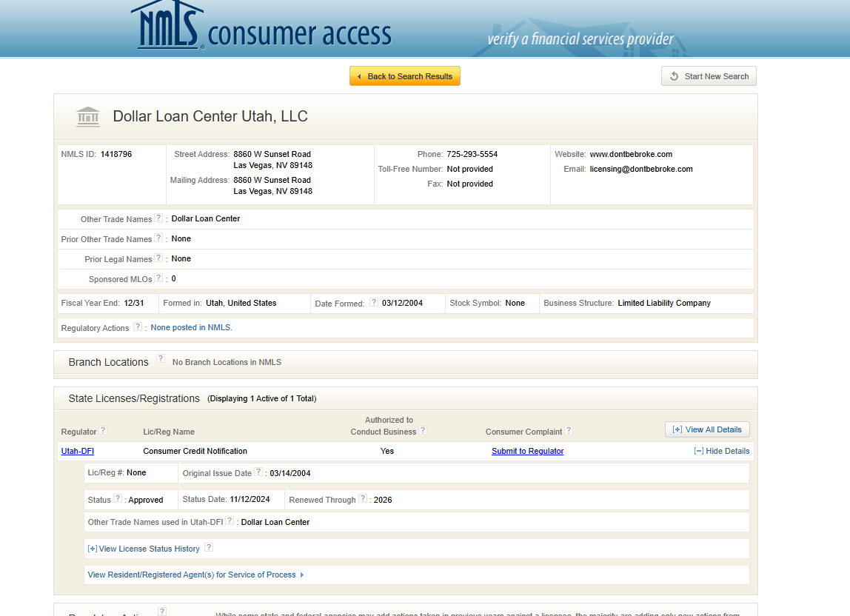Click the help icon next to Original Issue Date
Screen dimensions: 850x616
(258, 472)
